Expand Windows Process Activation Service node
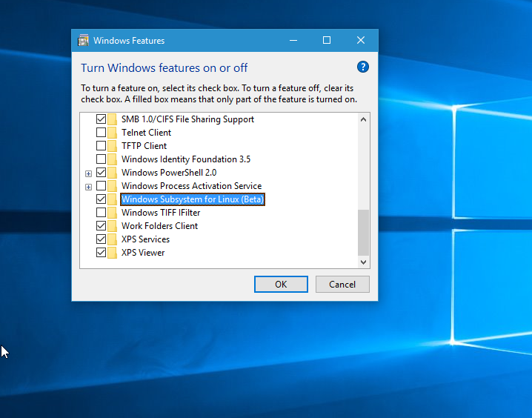The width and height of the screenshot is (532, 418). [x=89, y=187]
